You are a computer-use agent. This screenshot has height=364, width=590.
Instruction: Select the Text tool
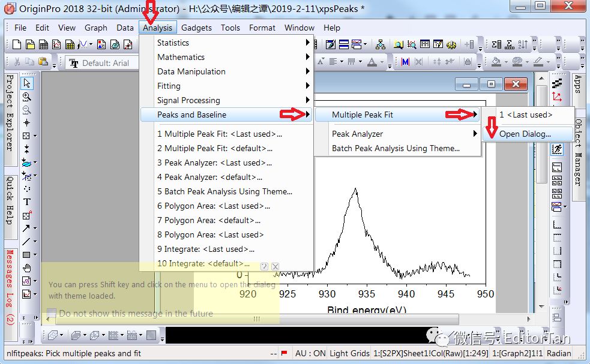point(27,202)
